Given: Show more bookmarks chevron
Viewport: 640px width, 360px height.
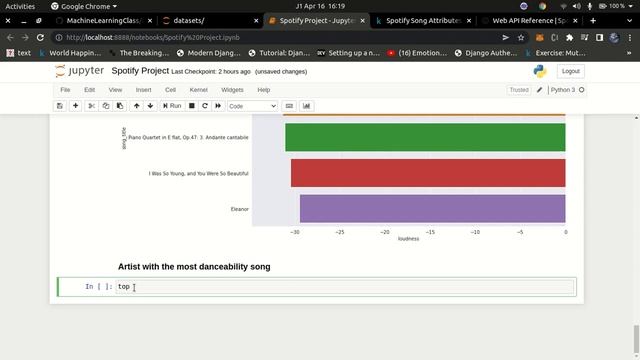Looking at the screenshot, I should click(x=629, y=53).
